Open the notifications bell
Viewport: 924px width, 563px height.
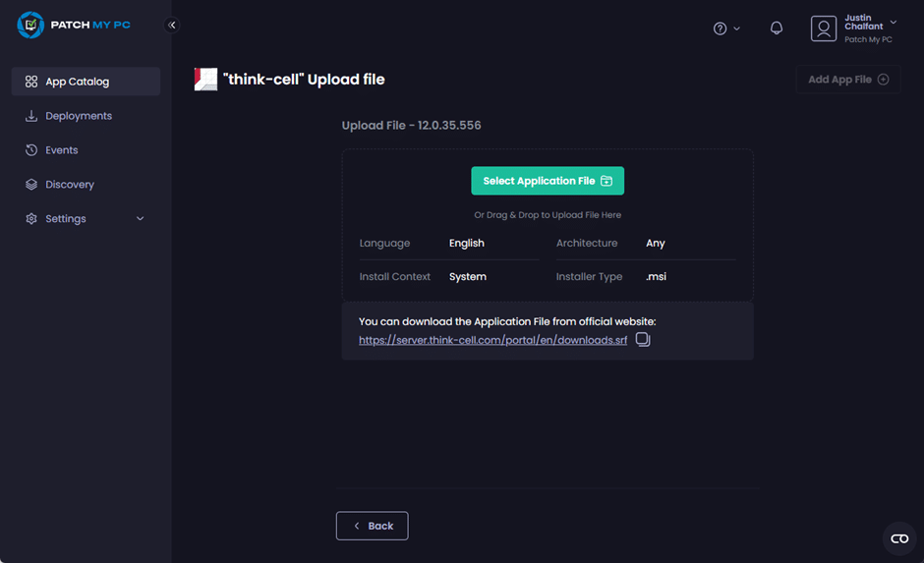tap(777, 28)
